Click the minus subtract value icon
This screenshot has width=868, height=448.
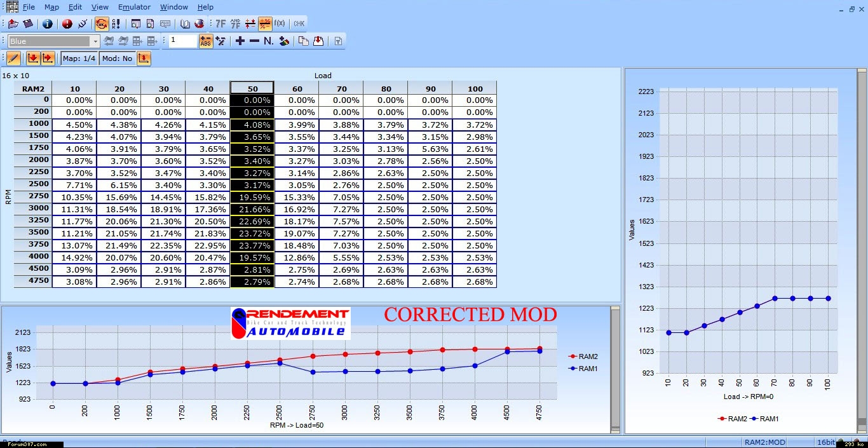tap(254, 41)
